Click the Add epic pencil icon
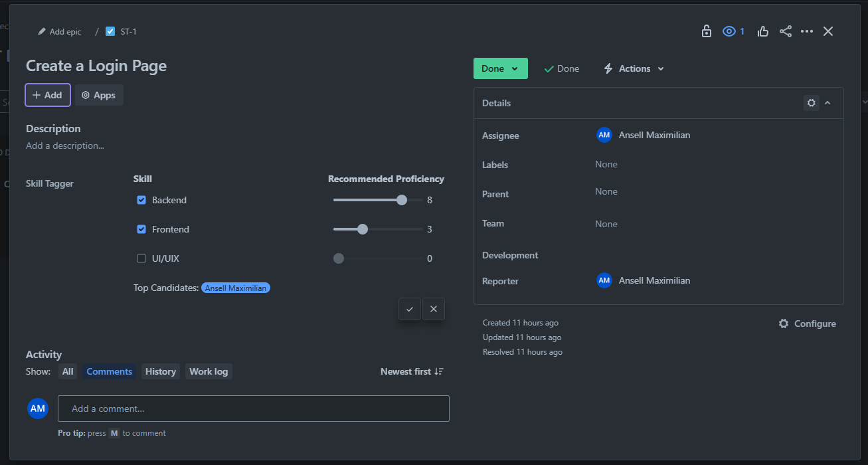Viewport: 868px width, 465px height. [41, 31]
